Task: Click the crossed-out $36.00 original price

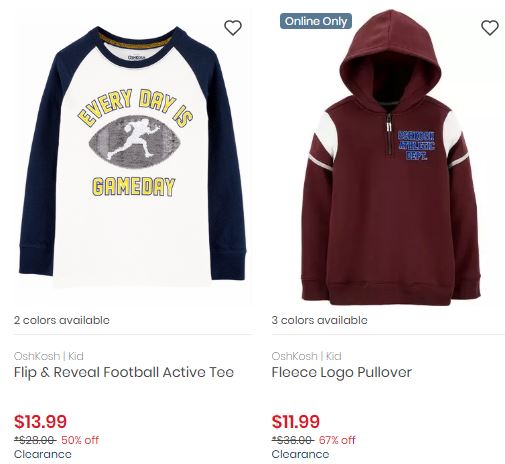Action: pos(293,440)
